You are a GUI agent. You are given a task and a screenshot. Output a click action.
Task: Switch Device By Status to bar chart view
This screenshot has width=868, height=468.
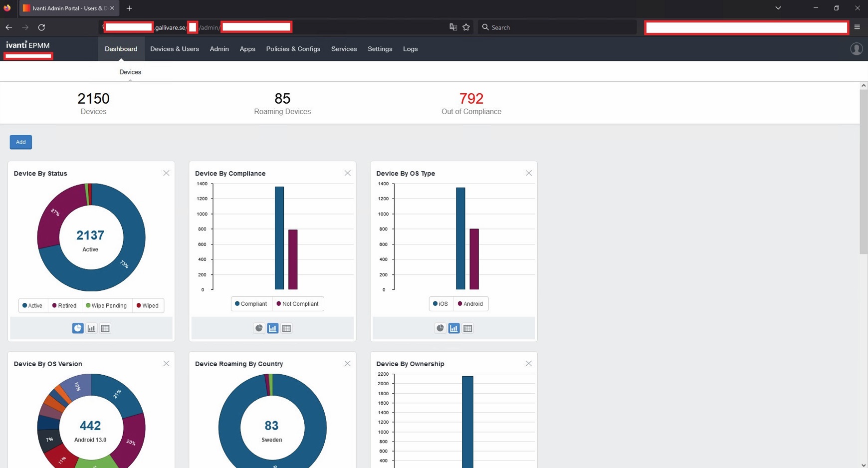point(91,328)
